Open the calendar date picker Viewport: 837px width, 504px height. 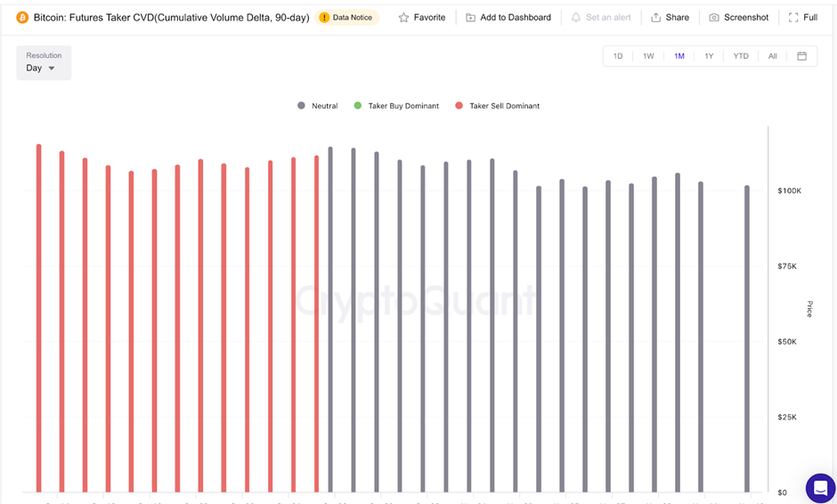[x=801, y=56]
